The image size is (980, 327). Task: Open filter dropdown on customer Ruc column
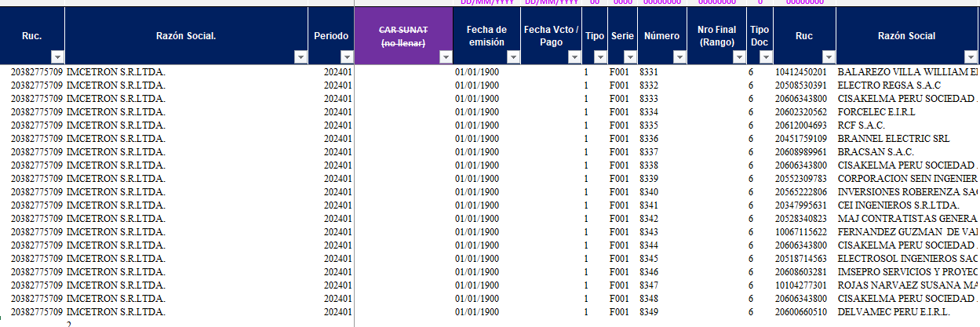click(x=829, y=57)
